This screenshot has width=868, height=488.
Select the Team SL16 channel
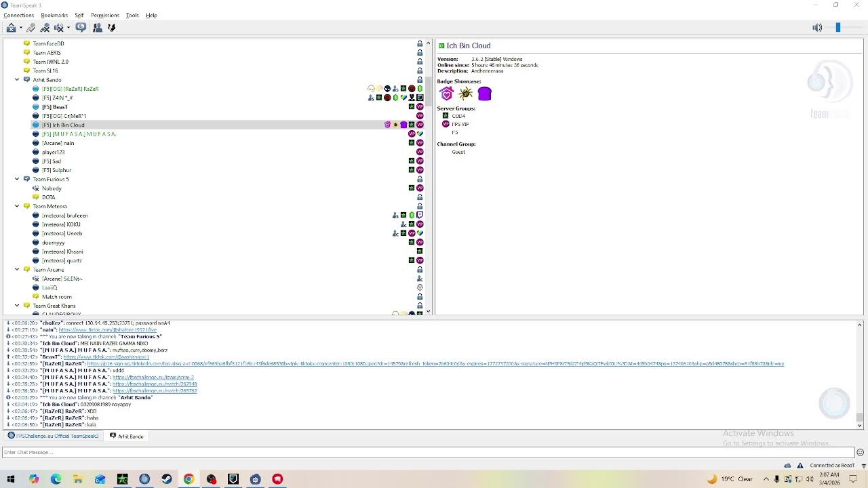(x=45, y=70)
